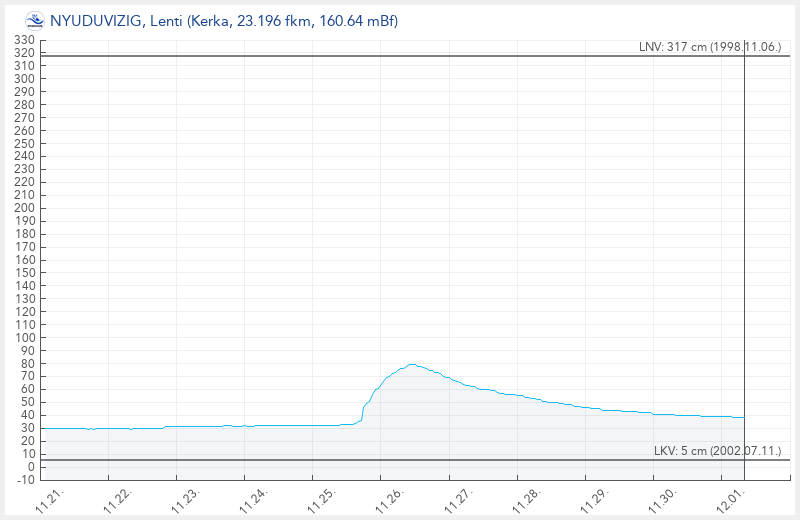
Task: Select the peak of the water level curve
Action: pos(411,364)
